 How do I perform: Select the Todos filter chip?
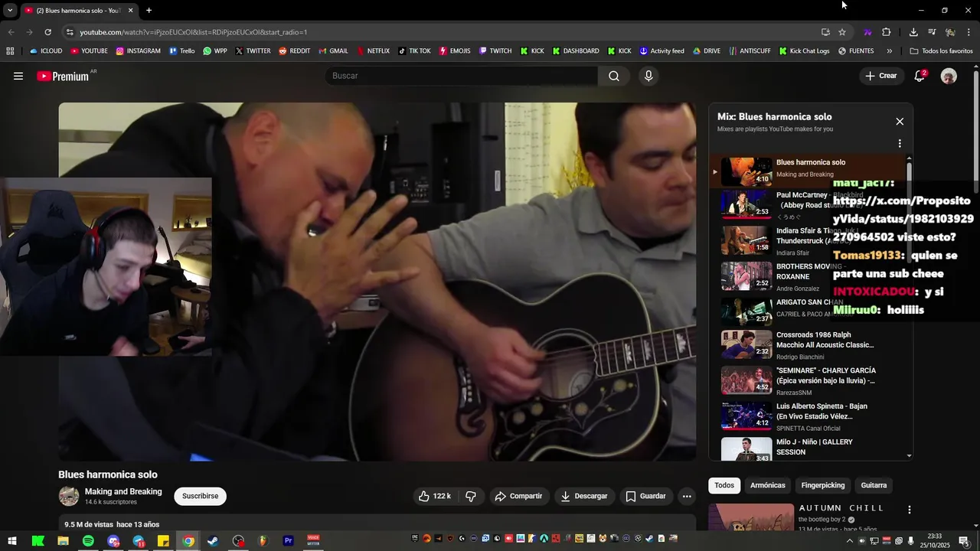(724, 485)
